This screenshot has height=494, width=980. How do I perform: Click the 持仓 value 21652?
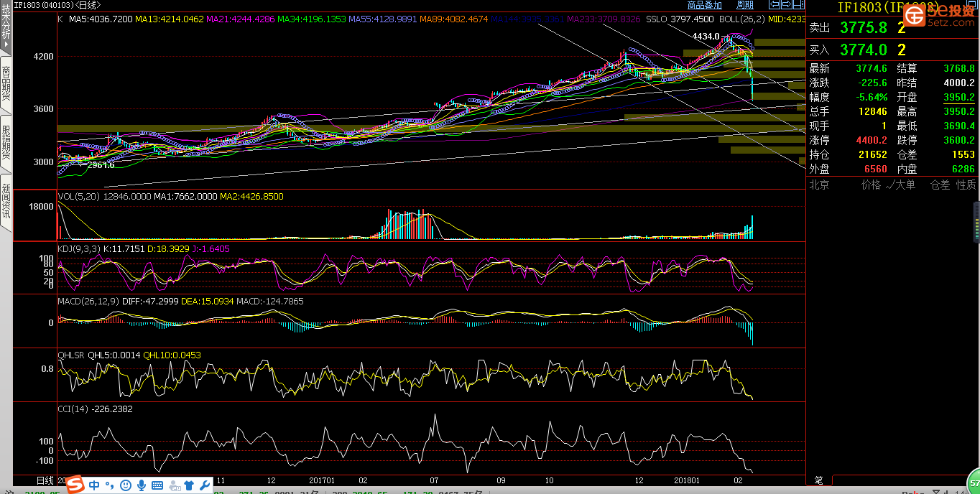tap(873, 154)
